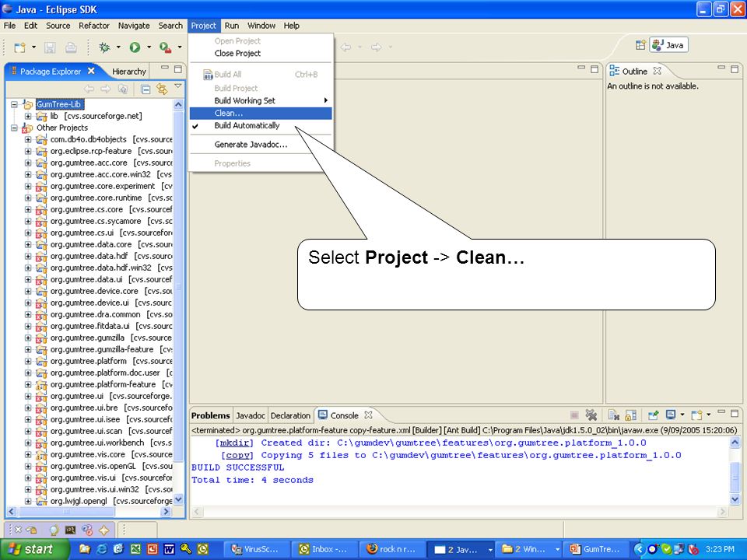
Task: Open the New wizard dropdown arrow
Action: [33, 47]
